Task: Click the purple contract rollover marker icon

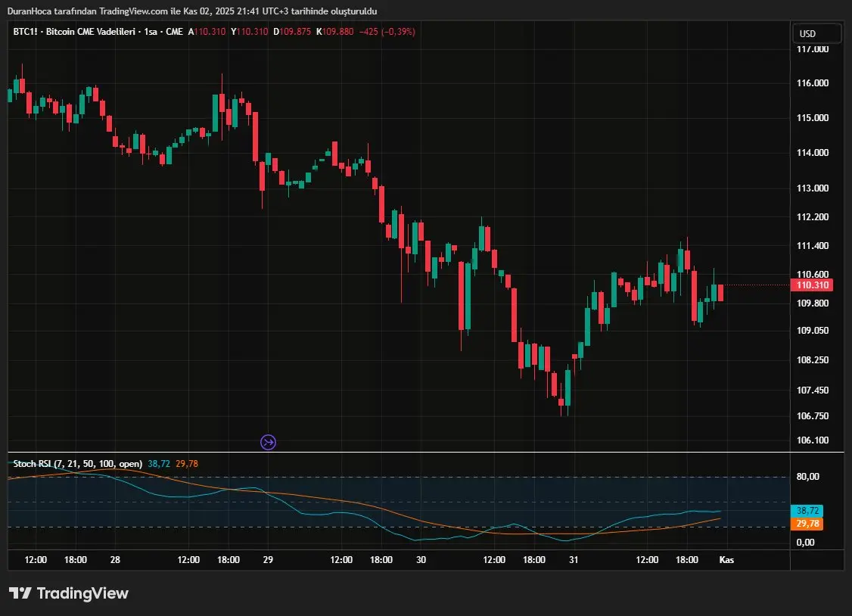Action: 268,442
